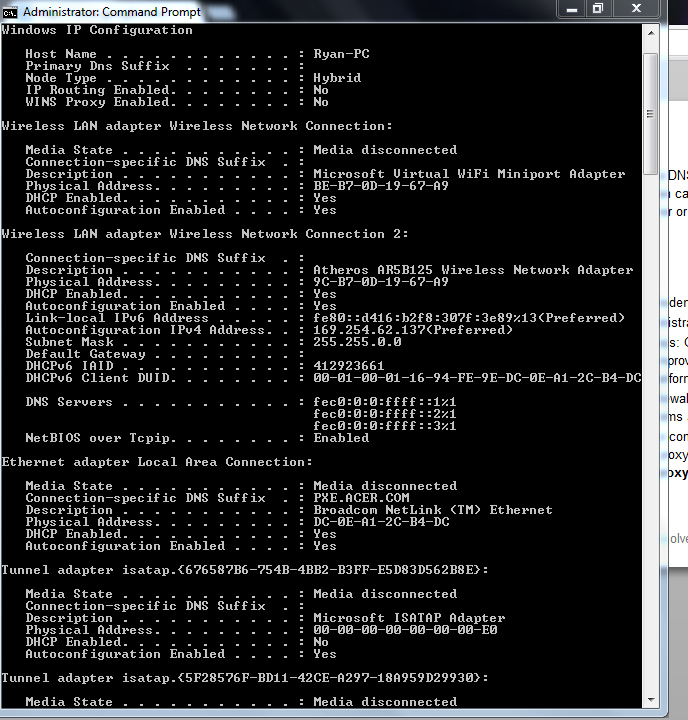Click DNS server 'fec0:0:0:ffff::3%1'

point(385,426)
